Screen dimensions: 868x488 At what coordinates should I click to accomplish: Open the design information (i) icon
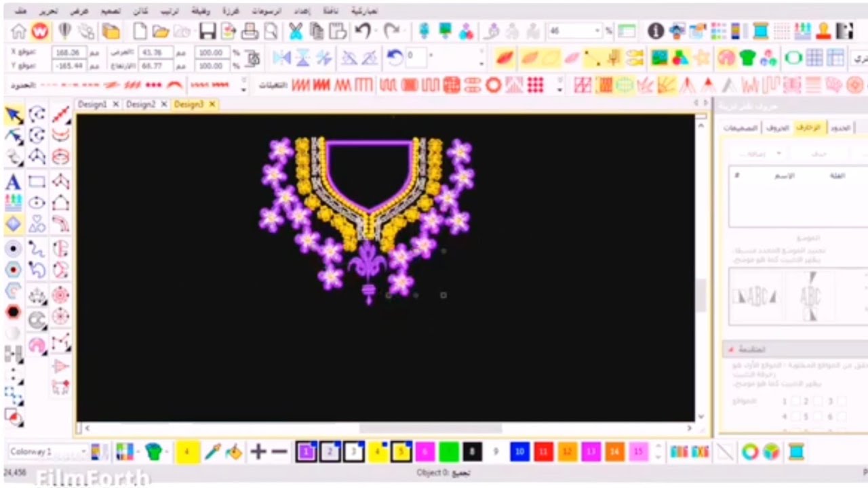pos(656,31)
